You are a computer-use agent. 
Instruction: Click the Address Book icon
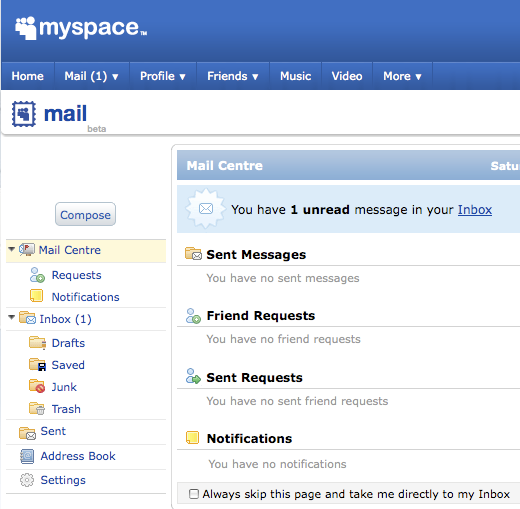(27, 456)
